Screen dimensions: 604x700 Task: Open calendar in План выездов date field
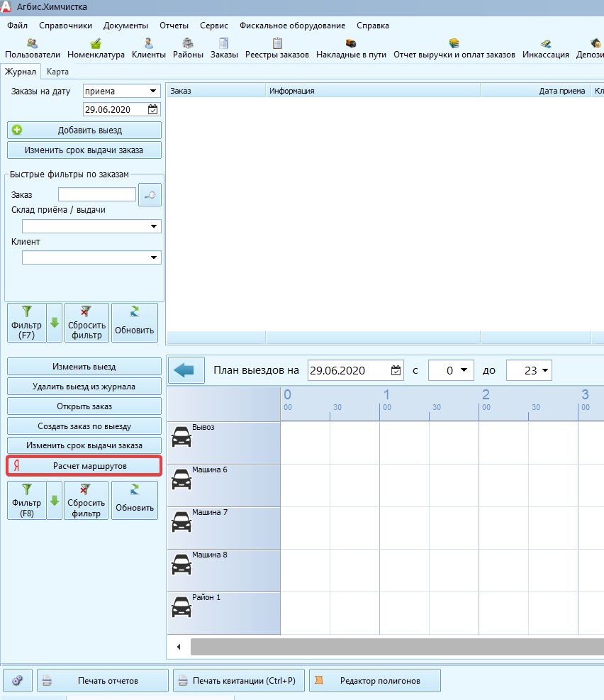click(x=396, y=370)
